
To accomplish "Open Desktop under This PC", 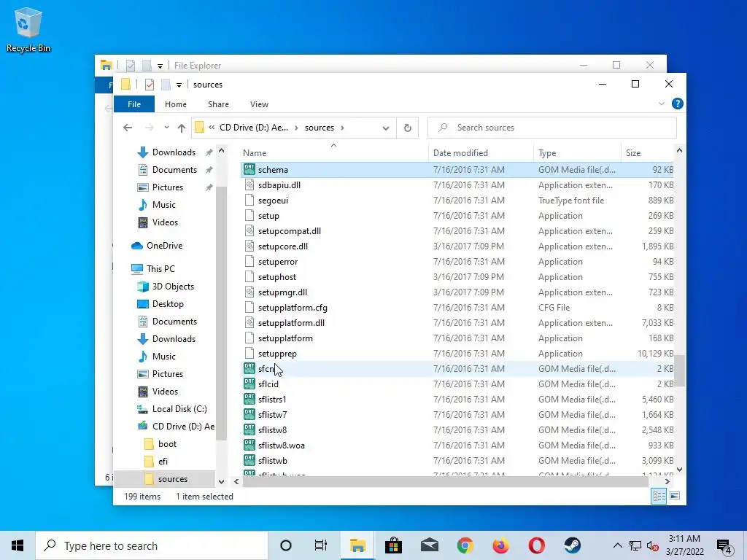I will pyautogui.click(x=168, y=304).
